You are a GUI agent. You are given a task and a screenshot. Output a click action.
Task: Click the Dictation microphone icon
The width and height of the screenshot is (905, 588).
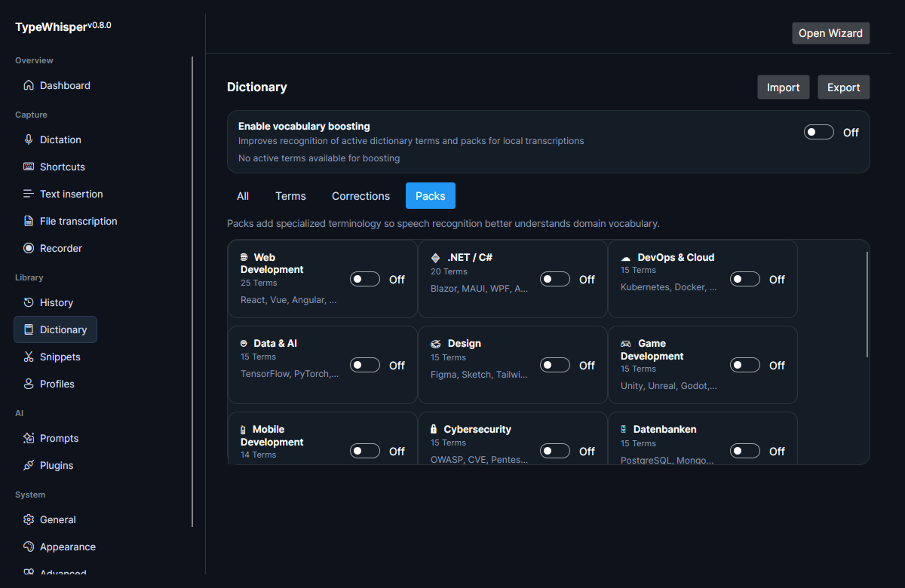click(29, 139)
